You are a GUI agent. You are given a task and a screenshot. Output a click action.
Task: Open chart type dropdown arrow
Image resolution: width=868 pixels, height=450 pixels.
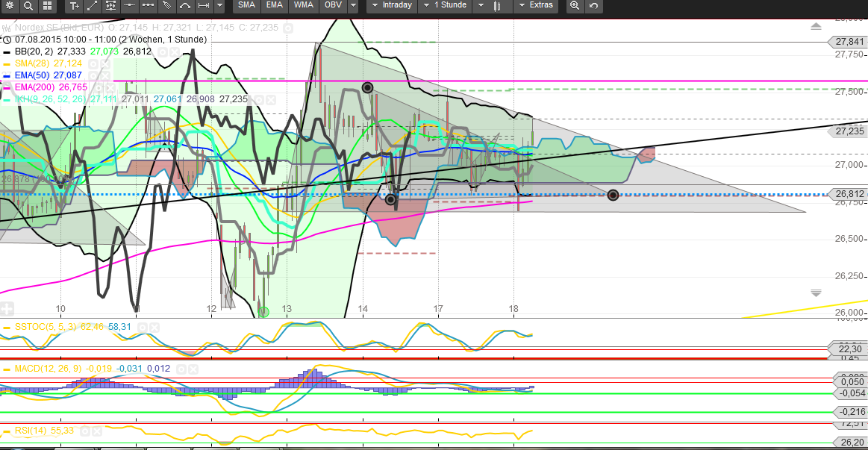[x=481, y=5]
